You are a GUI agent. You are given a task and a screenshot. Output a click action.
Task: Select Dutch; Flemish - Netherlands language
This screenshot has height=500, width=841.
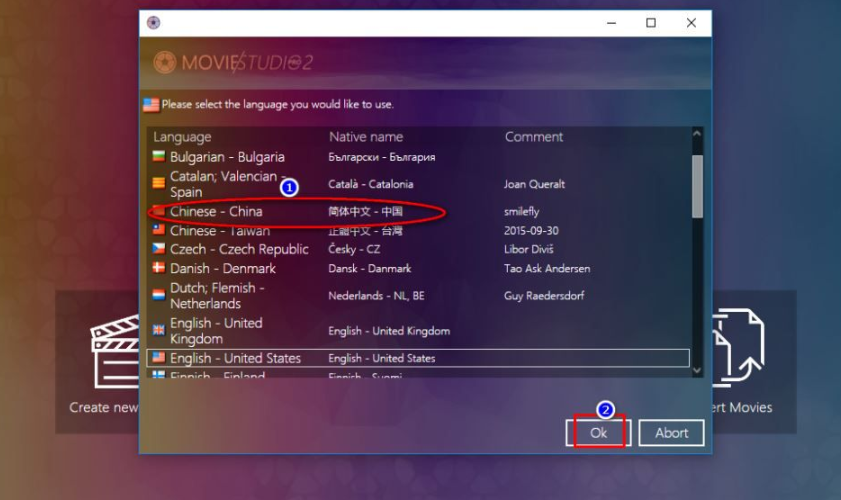(418, 296)
